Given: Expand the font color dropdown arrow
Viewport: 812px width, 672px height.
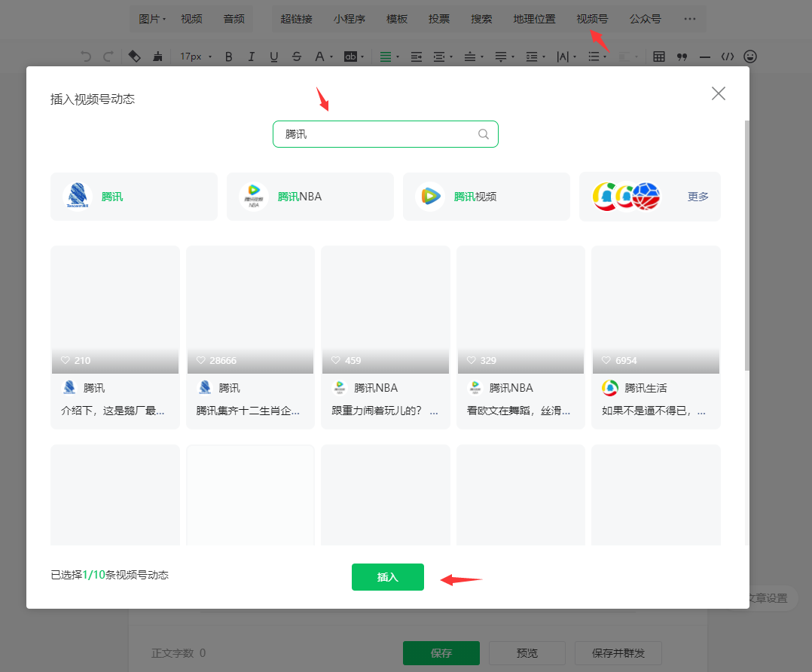Looking at the screenshot, I should click(x=331, y=57).
